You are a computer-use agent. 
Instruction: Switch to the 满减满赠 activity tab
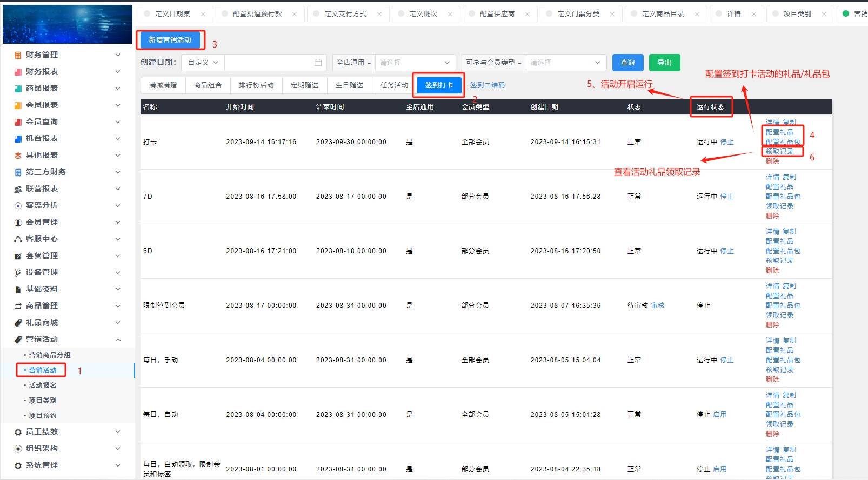point(163,85)
